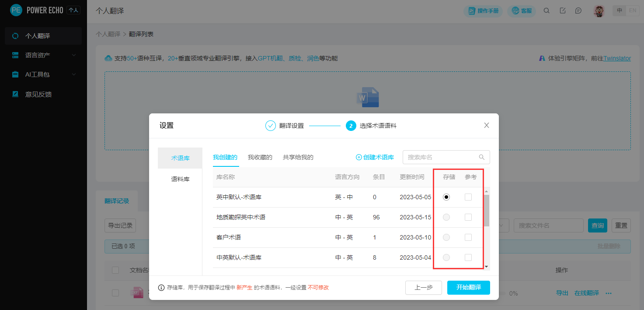The height and width of the screenshot is (310, 644).
Task: Enable the reference checkbox for 客户术语
Action: pyautogui.click(x=468, y=237)
